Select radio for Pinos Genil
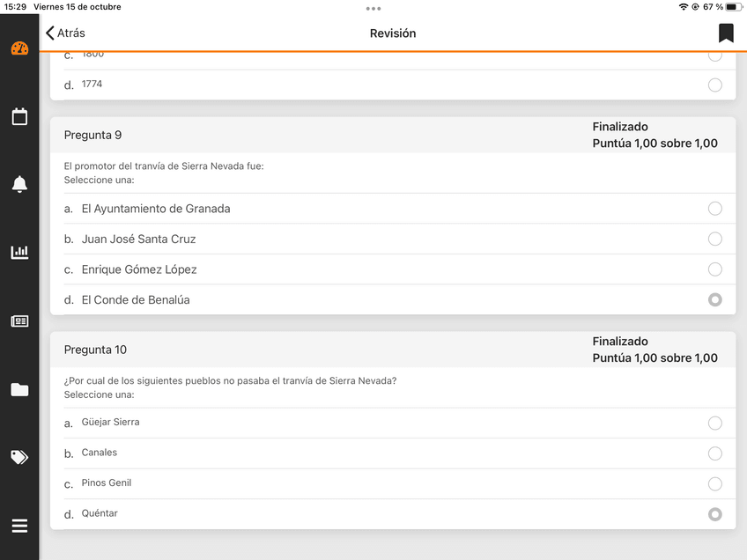Image resolution: width=747 pixels, height=560 pixels. tap(715, 483)
